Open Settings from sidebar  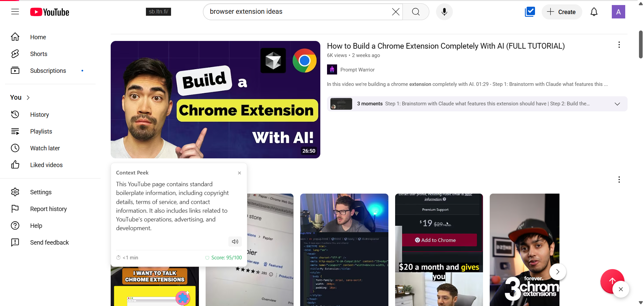[x=50, y=192]
